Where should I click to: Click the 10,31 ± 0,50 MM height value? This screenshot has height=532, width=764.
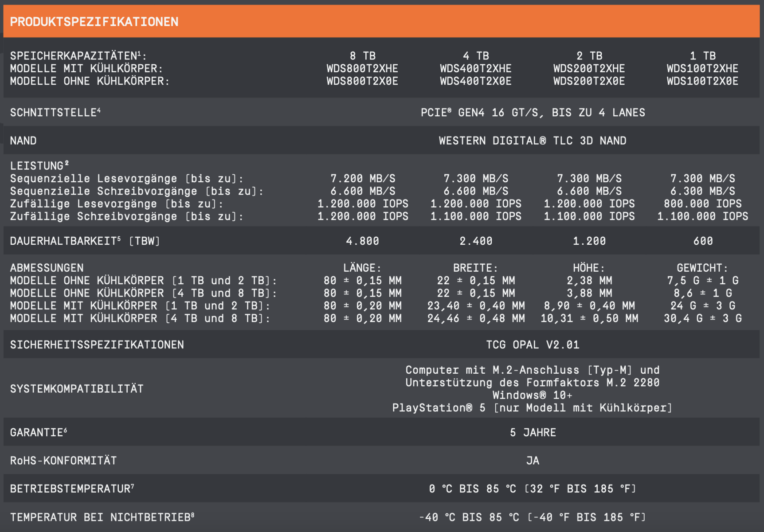pos(589,319)
